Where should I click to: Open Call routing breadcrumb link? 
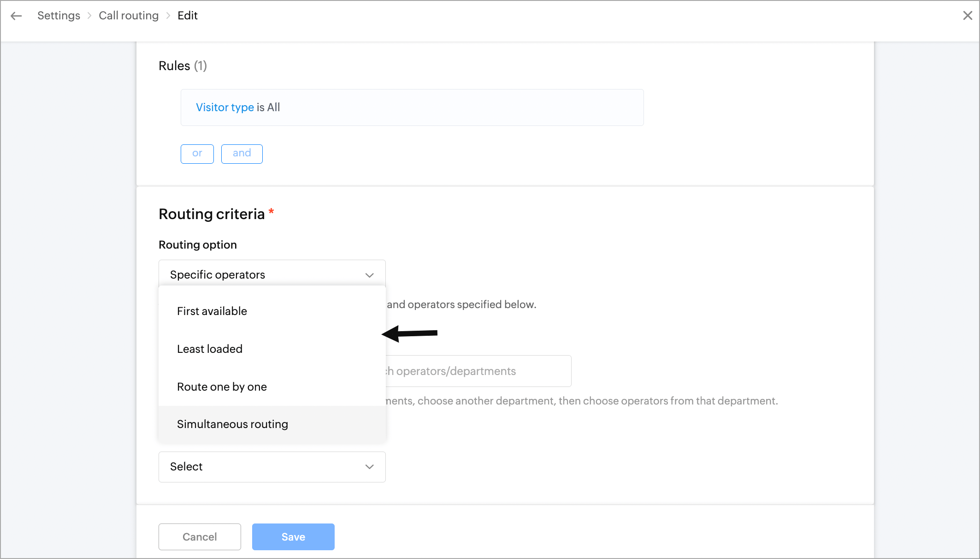click(x=129, y=16)
